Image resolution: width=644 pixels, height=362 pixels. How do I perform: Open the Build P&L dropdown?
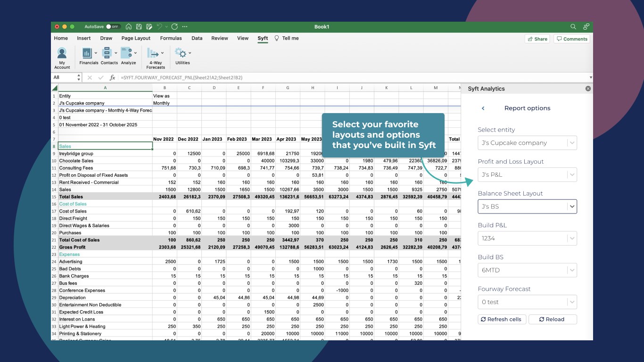527,238
